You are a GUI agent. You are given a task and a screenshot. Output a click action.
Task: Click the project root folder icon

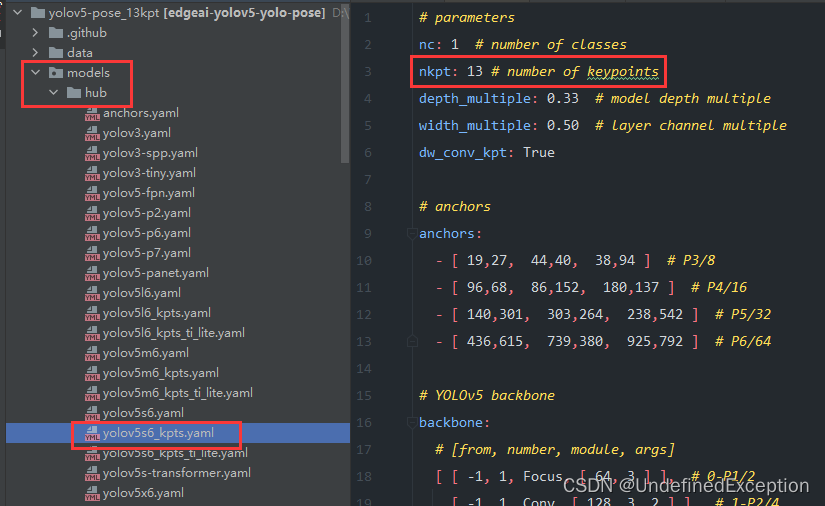pyautogui.click(x=38, y=13)
